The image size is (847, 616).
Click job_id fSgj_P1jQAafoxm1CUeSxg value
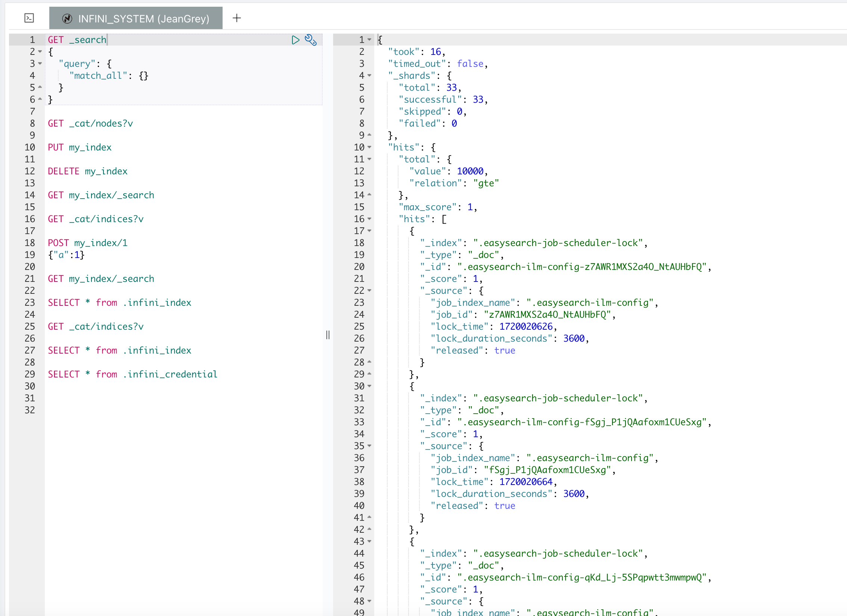547,470
